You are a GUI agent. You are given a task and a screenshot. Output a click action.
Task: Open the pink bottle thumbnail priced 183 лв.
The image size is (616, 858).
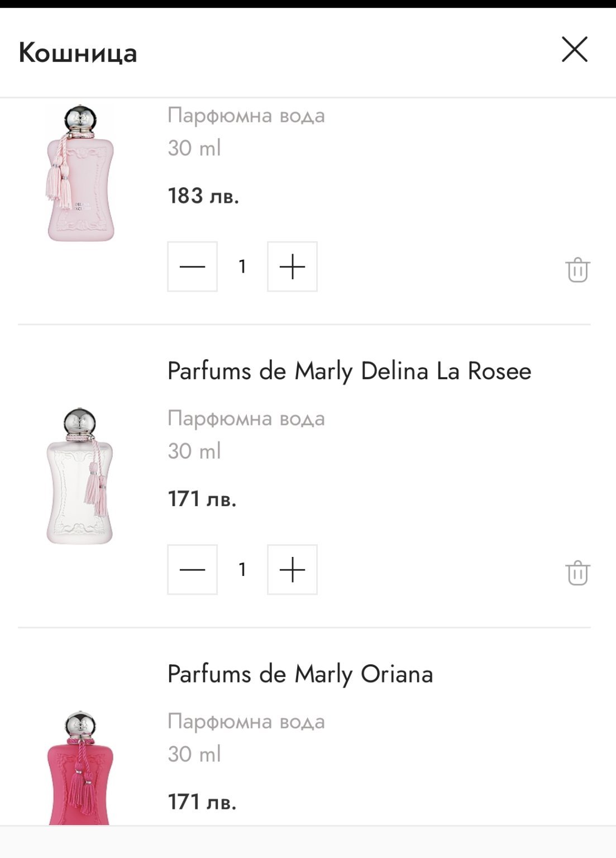pyautogui.click(x=80, y=173)
